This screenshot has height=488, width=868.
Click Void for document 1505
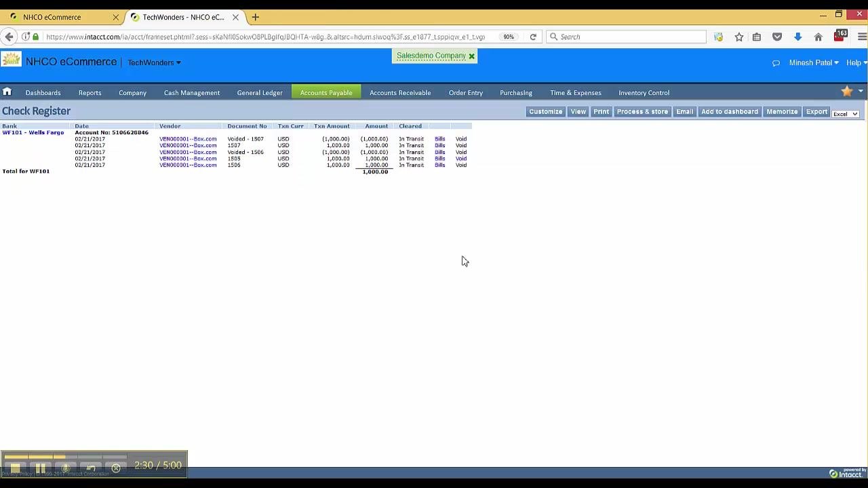pyautogui.click(x=461, y=159)
